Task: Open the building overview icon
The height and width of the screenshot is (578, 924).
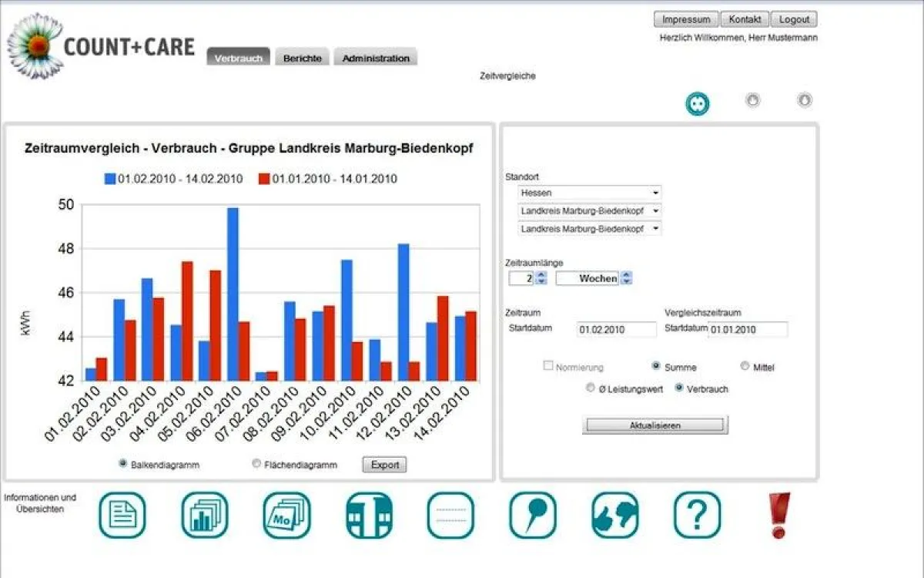Action: click(368, 516)
